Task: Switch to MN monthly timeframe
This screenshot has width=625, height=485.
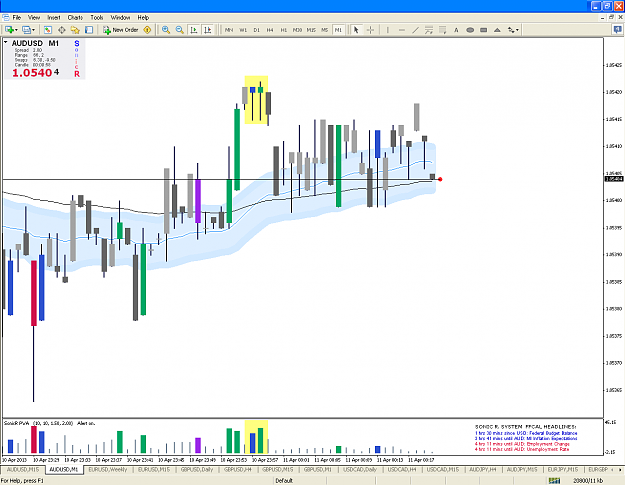Action: pyautogui.click(x=229, y=30)
